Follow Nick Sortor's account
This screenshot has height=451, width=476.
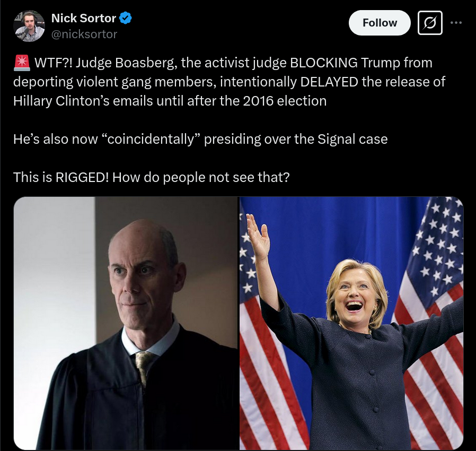coord(380,23)
